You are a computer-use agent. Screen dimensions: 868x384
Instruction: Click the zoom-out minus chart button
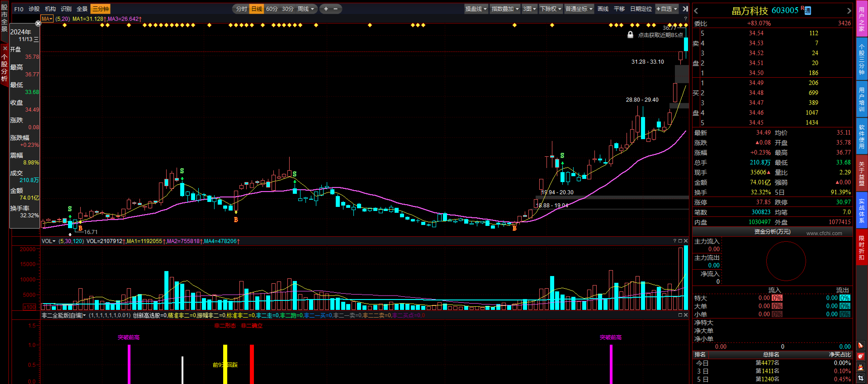335,9
